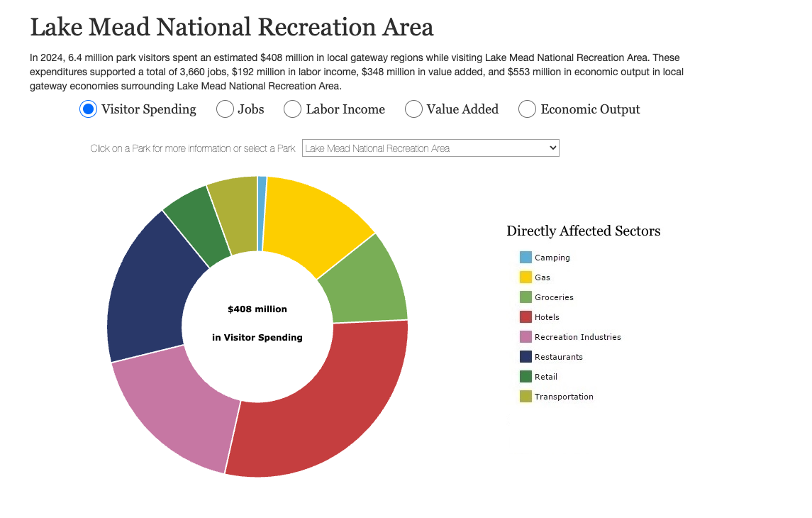The image size is (812, 518).
Task: Click the Retail legend label
Action: 546,377
